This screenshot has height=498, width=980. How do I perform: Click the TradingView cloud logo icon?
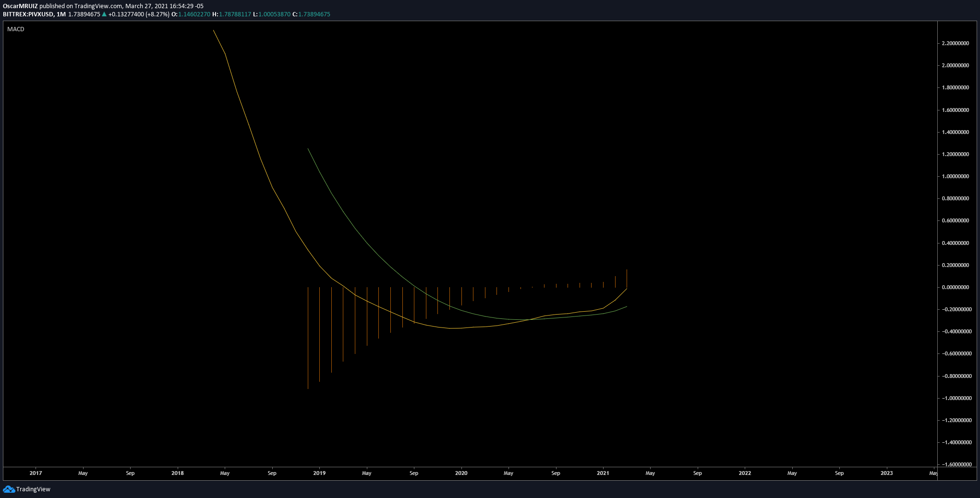[x=9, y=489]
